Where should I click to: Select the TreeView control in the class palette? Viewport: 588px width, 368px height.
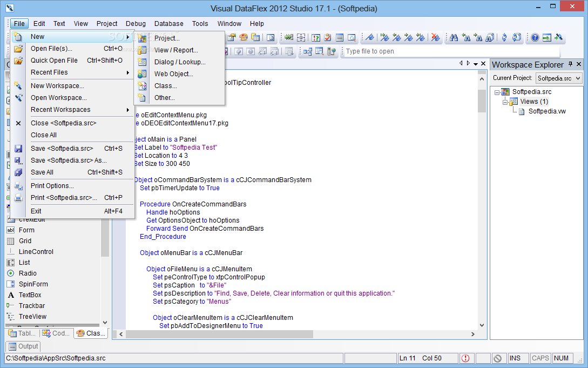(32, 317)
